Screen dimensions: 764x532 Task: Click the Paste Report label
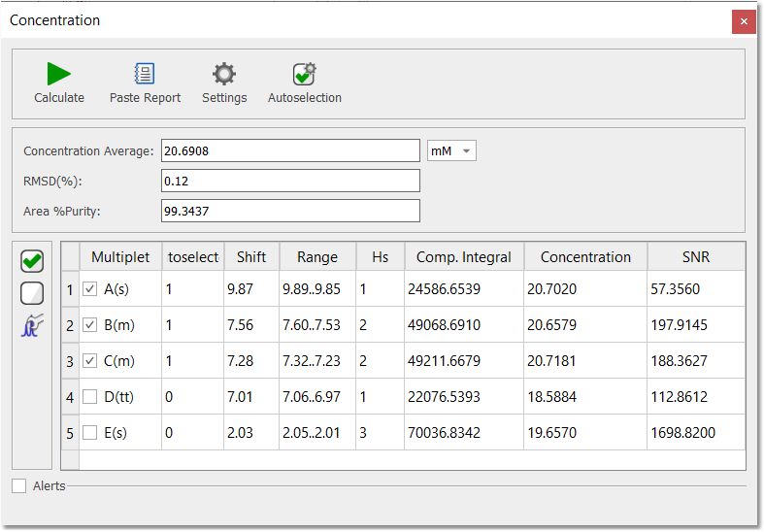point(146,98)
